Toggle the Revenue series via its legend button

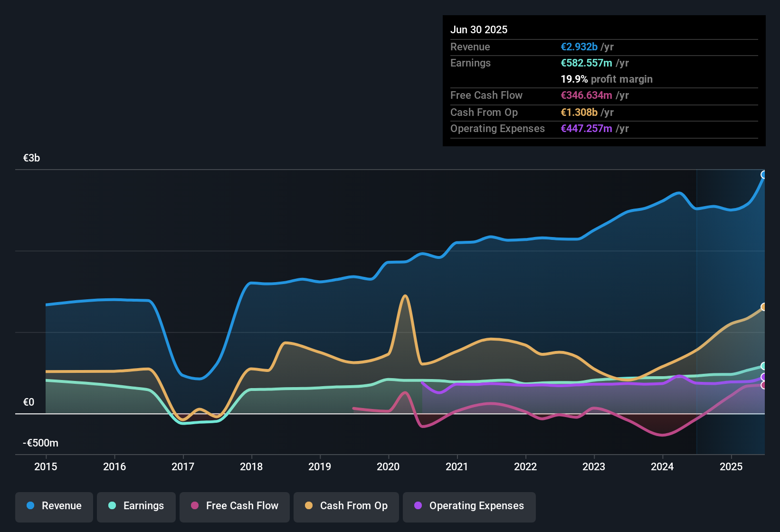(x=54, y=506)
